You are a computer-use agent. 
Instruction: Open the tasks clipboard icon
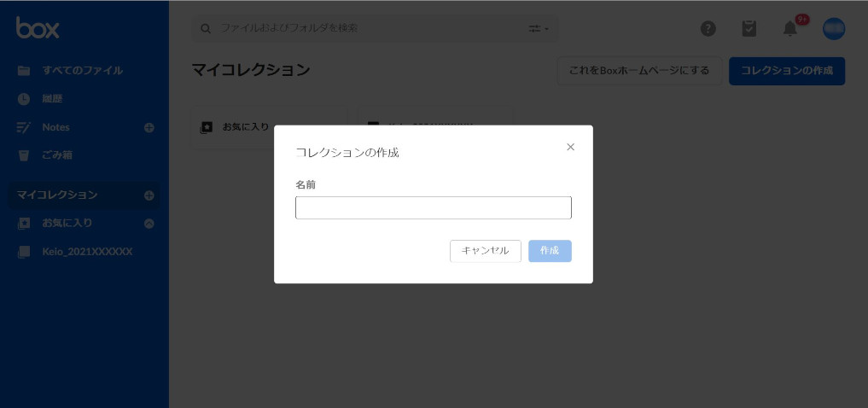(749, 28)
